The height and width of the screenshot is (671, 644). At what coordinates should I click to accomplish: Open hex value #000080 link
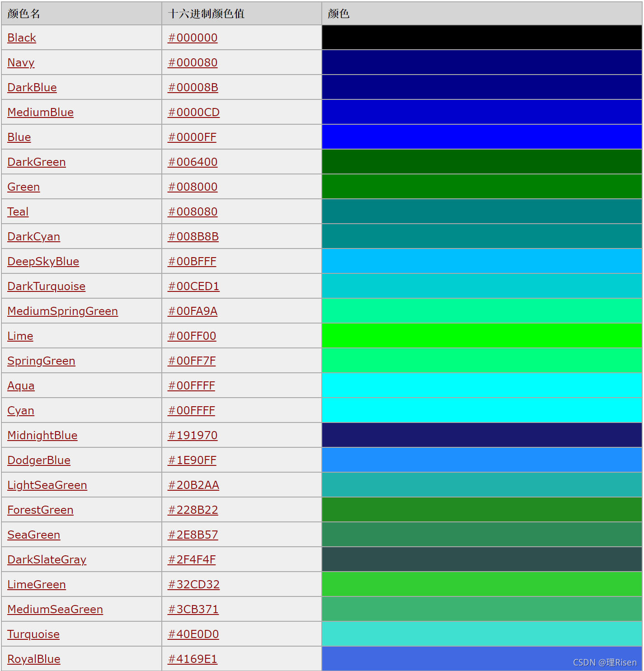coord(193,63)
